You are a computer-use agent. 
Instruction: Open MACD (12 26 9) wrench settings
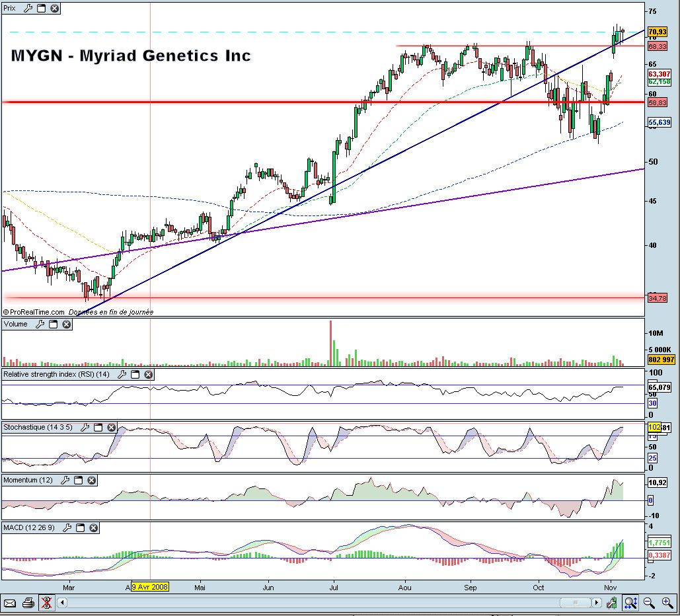click(67, 527)
